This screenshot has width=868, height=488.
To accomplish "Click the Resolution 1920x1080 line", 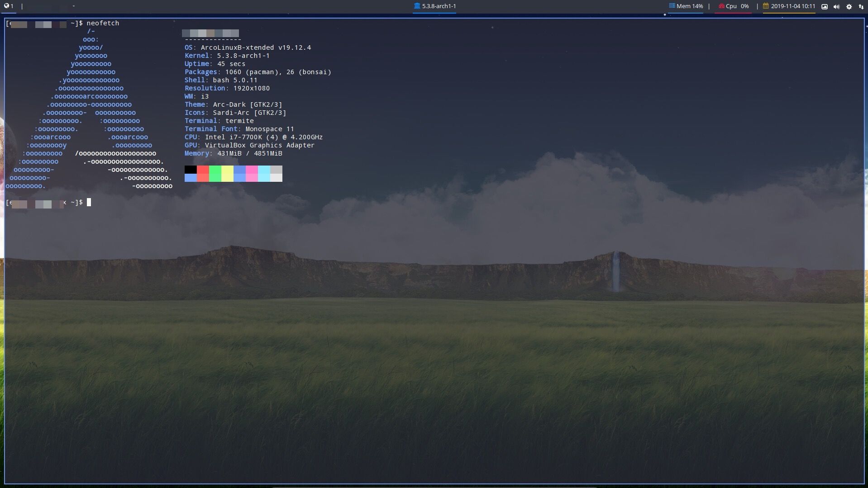I will (227, 88).
